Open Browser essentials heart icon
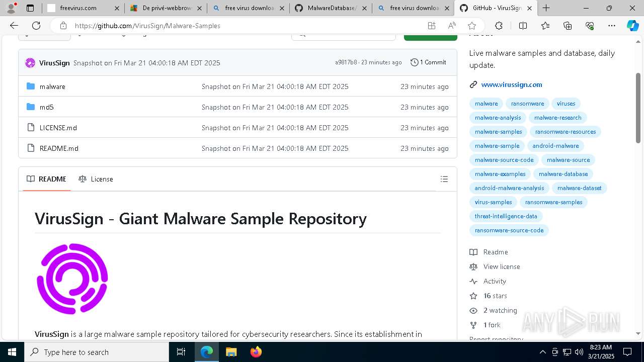Image resolution: width=644 pixels, height=362 pixels. click(x=590, y=26)
